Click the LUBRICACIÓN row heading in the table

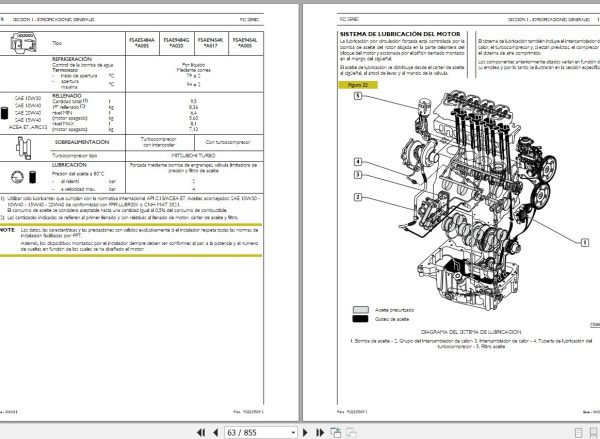[x=69, y=165]
